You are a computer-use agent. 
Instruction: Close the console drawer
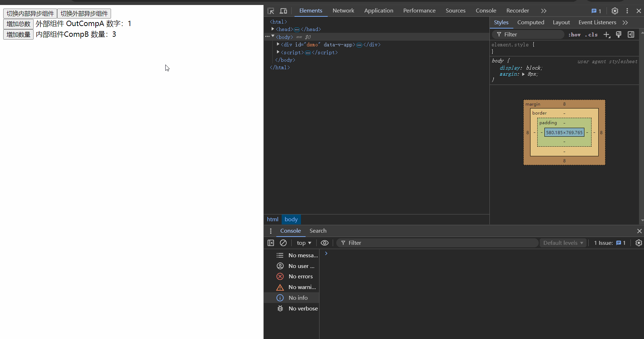(639, 231)
